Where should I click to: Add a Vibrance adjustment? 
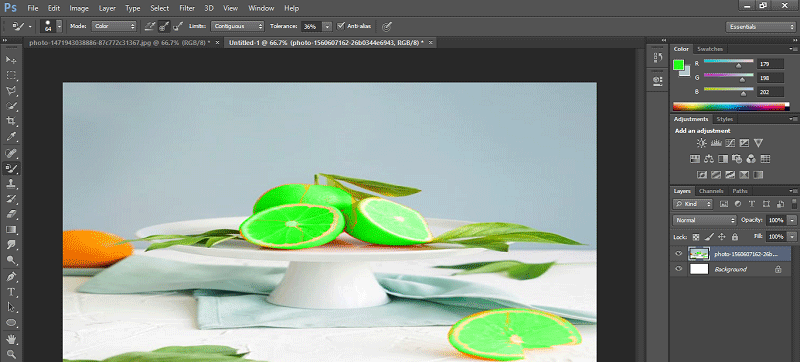tap(758, 143)
